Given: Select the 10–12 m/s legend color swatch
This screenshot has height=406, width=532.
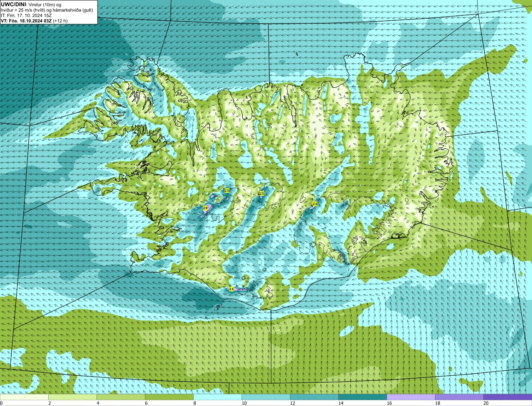Looking at the screenshot, I should 266,397.
